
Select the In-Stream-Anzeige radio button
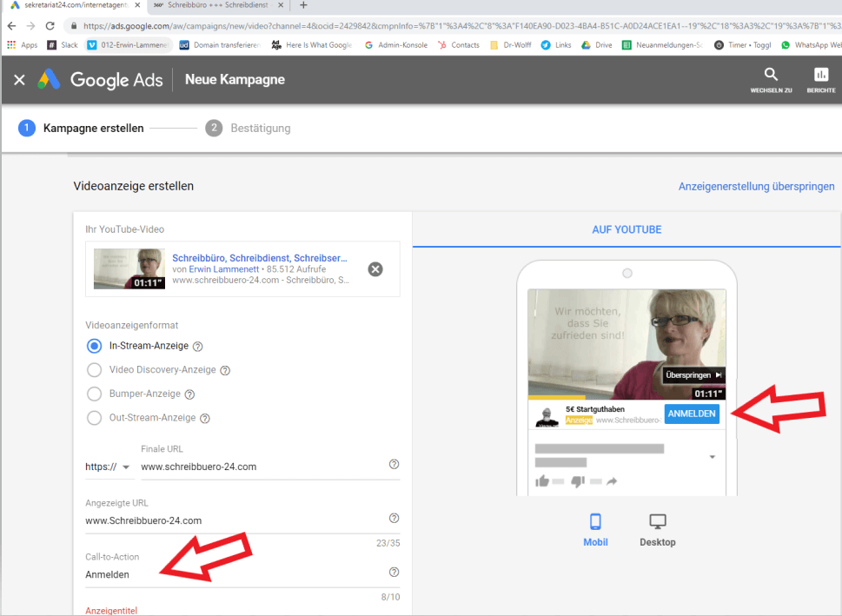(x=94, y=346)
